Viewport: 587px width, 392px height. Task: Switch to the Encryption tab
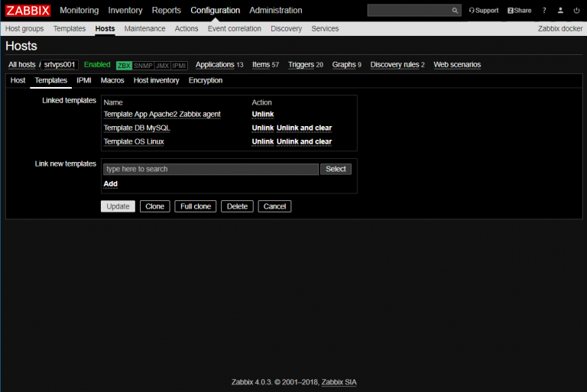[206, 80]
